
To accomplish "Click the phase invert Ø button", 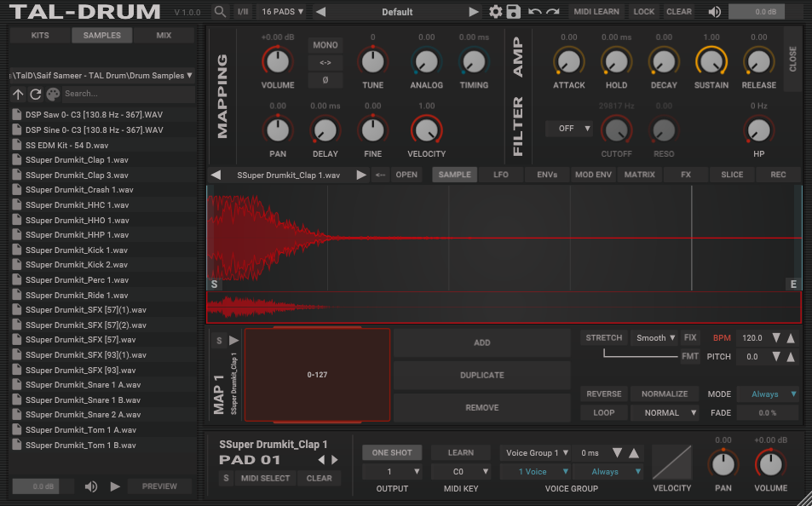I will pos(325,80).
